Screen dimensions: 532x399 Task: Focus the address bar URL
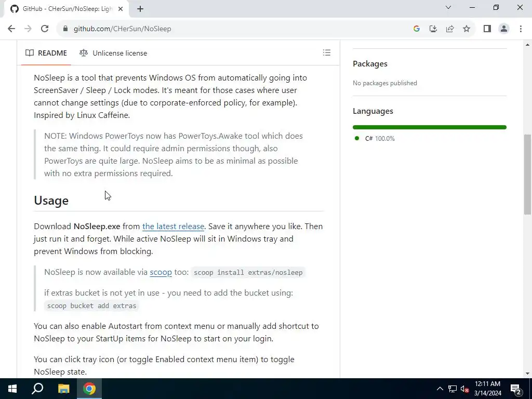point(122,29)
